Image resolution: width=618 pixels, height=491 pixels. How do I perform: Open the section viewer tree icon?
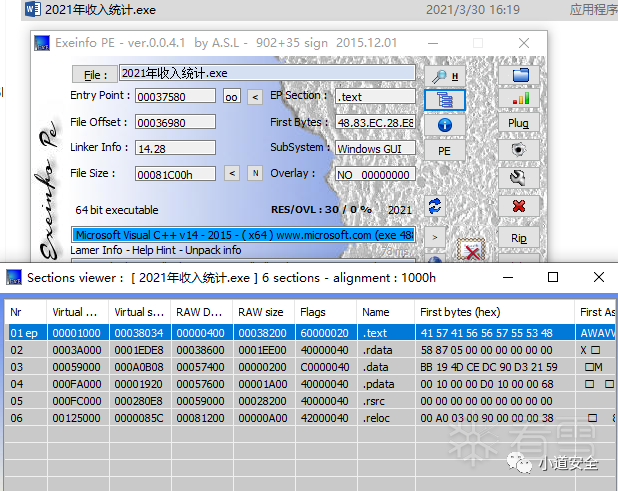(x=445, y=100)
